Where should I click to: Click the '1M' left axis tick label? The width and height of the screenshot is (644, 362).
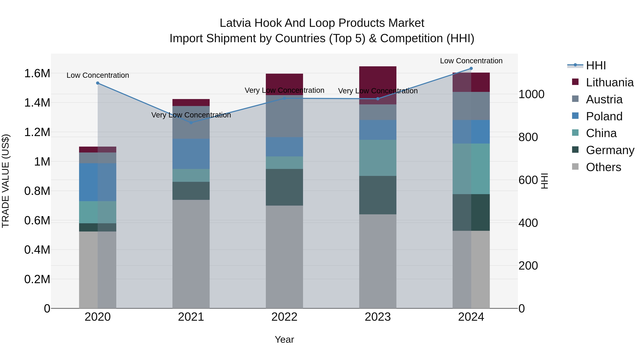click(42, 162)
